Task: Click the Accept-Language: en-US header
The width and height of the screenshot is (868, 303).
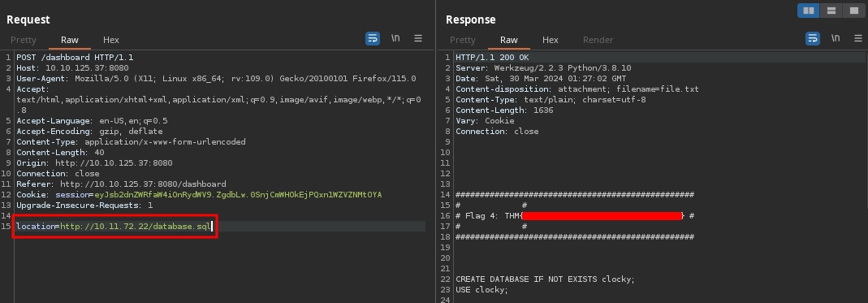Action: [92, 121]
